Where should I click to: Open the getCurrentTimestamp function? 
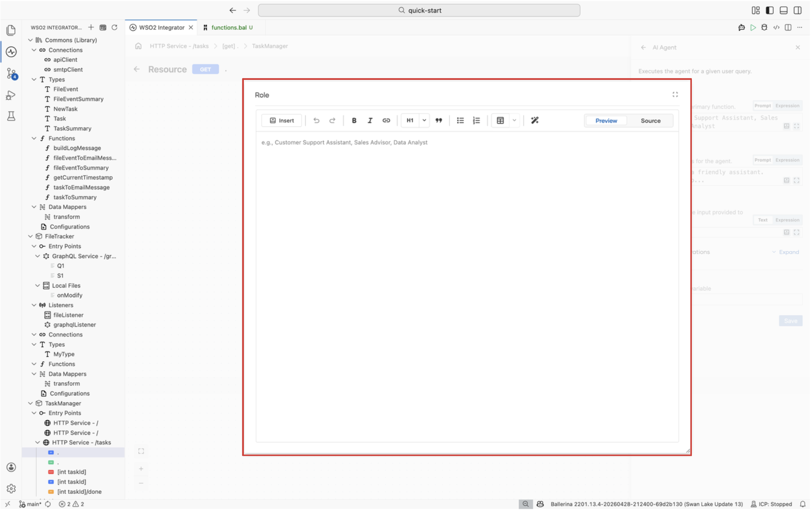(x=83, y=178)
